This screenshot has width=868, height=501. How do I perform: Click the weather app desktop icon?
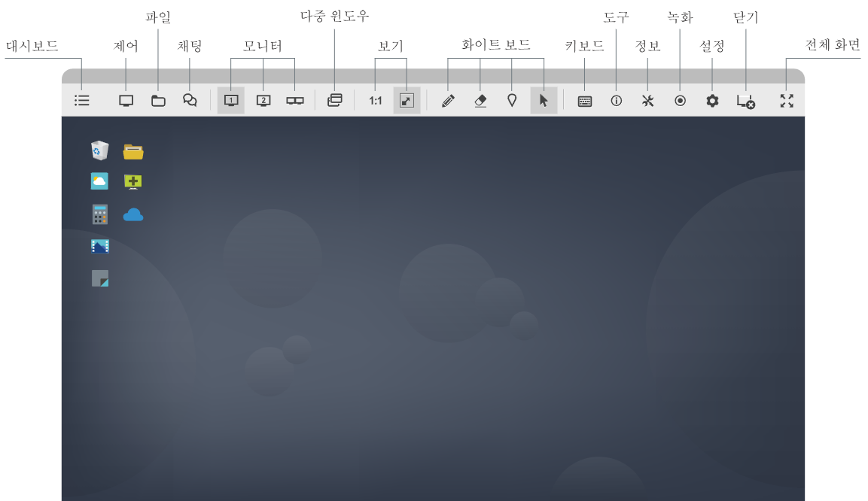(99, 181)
